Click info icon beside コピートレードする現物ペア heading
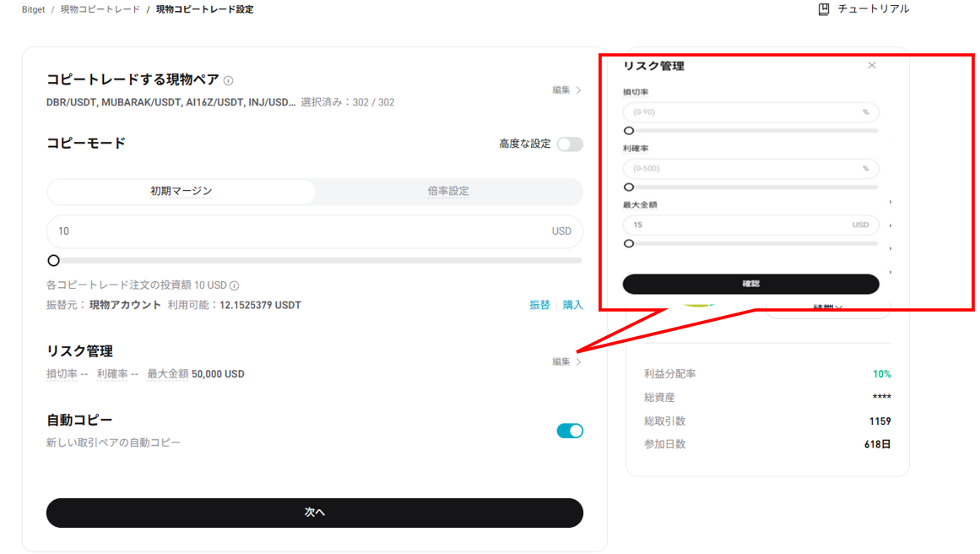This screenshot has width=980, height=554. (x=229, y=81)
